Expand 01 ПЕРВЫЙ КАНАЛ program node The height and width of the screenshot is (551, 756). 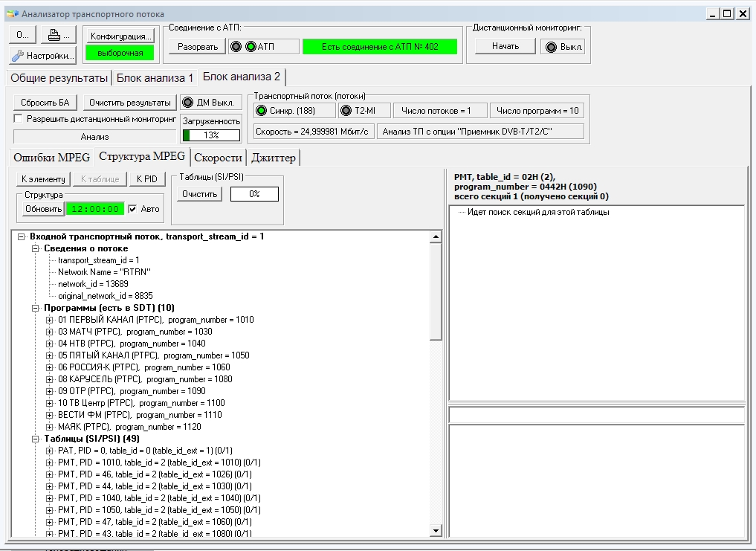point(49,320)
